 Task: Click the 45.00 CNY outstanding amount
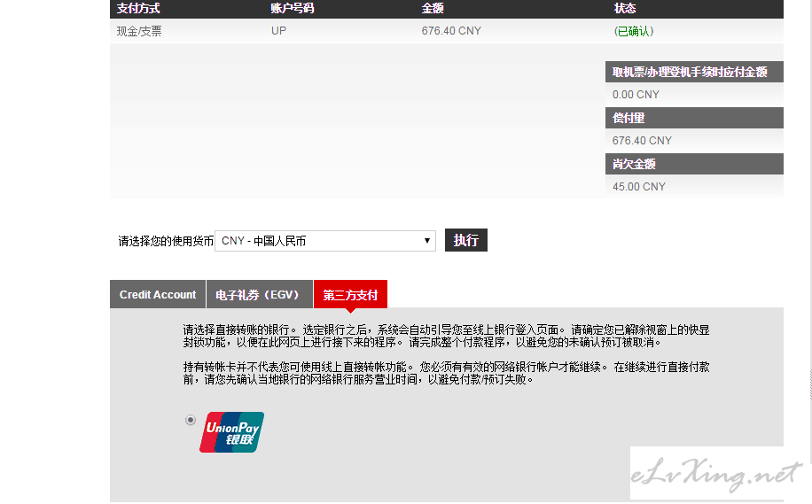pos(638,187)
